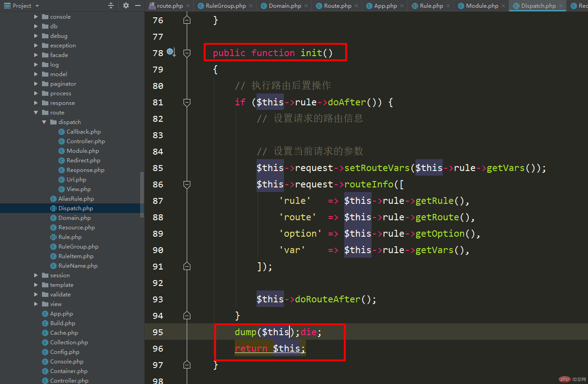Expand the exception folder

(36, 45)
